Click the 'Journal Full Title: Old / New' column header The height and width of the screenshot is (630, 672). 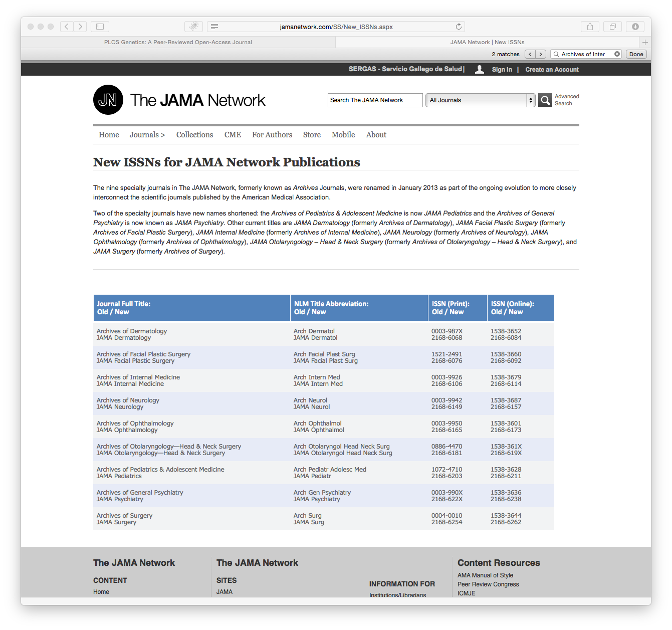tap(192, 308)
